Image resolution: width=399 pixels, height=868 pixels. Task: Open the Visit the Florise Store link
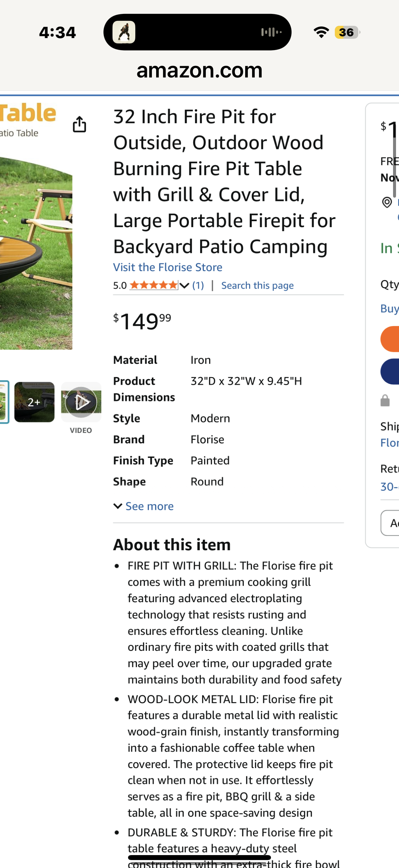[x=167, y=267]
